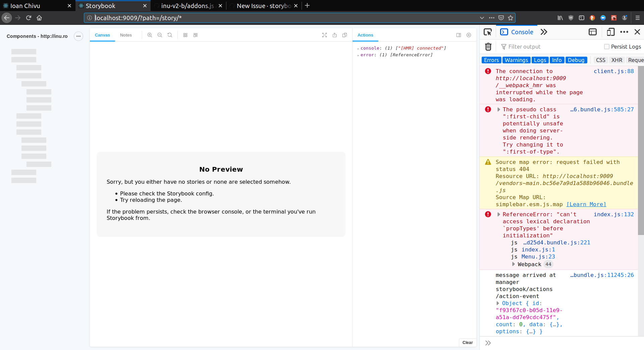644x350 pixels.
Task: Toggle the CSS requests filter
Action: (x=600, y=60)
